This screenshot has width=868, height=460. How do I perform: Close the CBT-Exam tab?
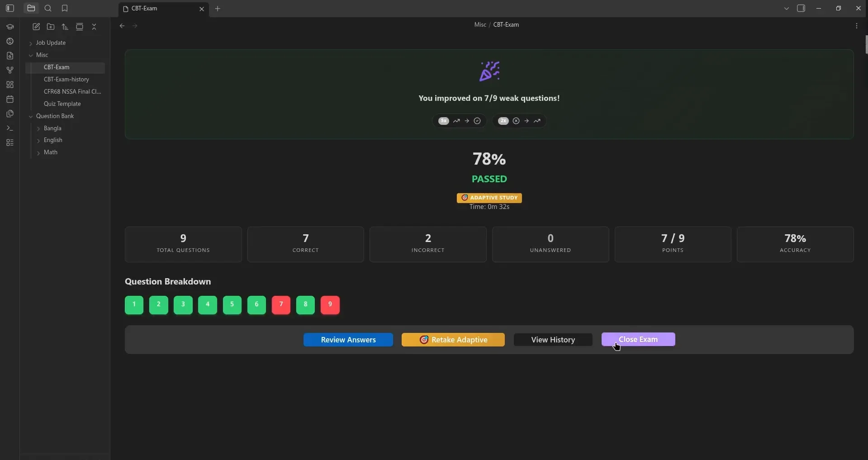202,9
